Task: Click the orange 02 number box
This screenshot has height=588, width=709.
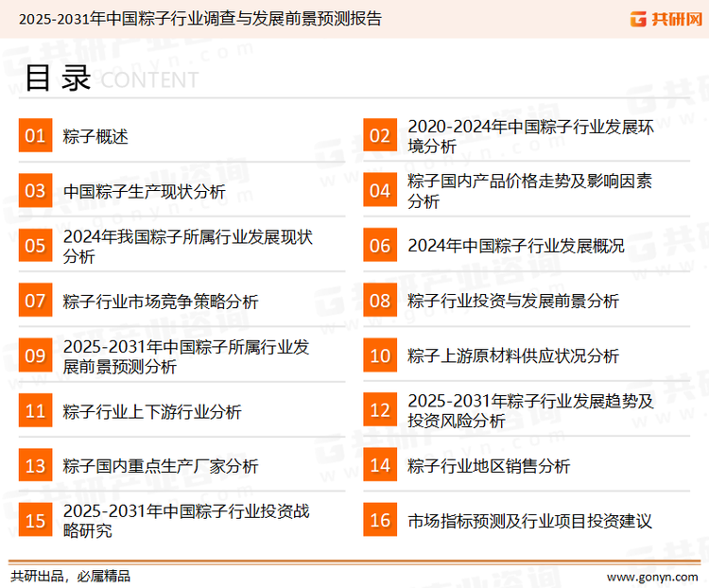Action: coord(380,135)
